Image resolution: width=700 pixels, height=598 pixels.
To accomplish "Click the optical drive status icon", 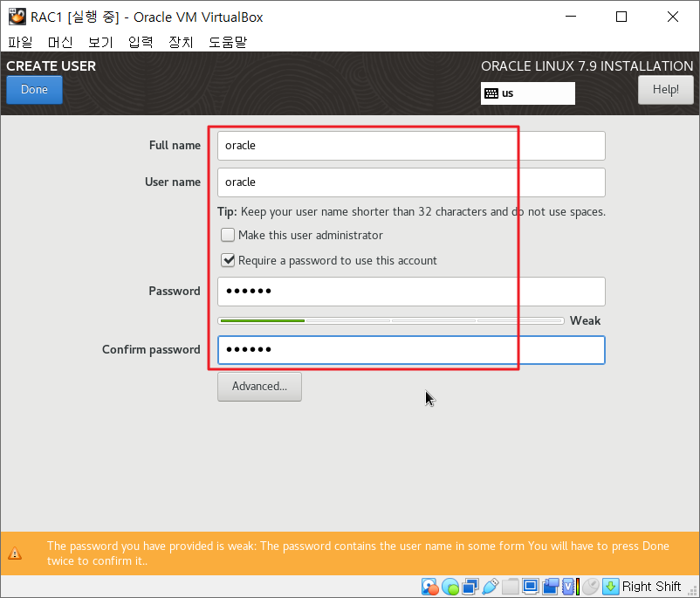I will click(x=450, y=587).
